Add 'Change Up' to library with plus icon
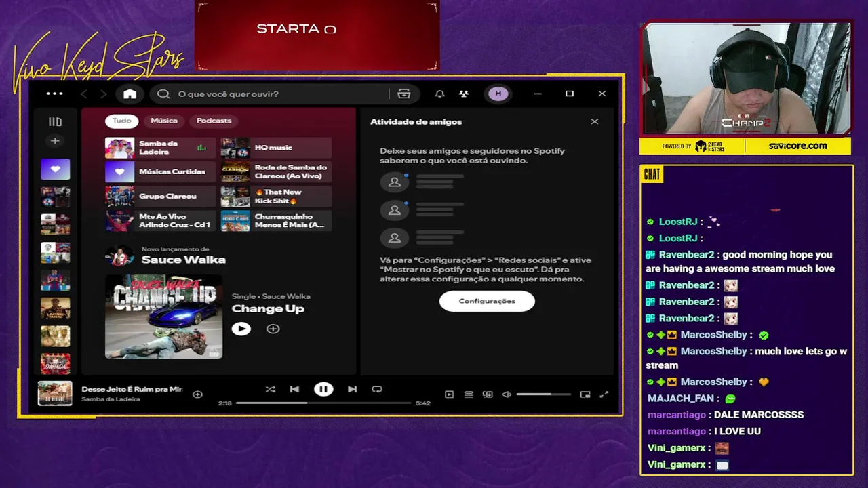The width and height of the screenshot is (868, 488). 273,329
